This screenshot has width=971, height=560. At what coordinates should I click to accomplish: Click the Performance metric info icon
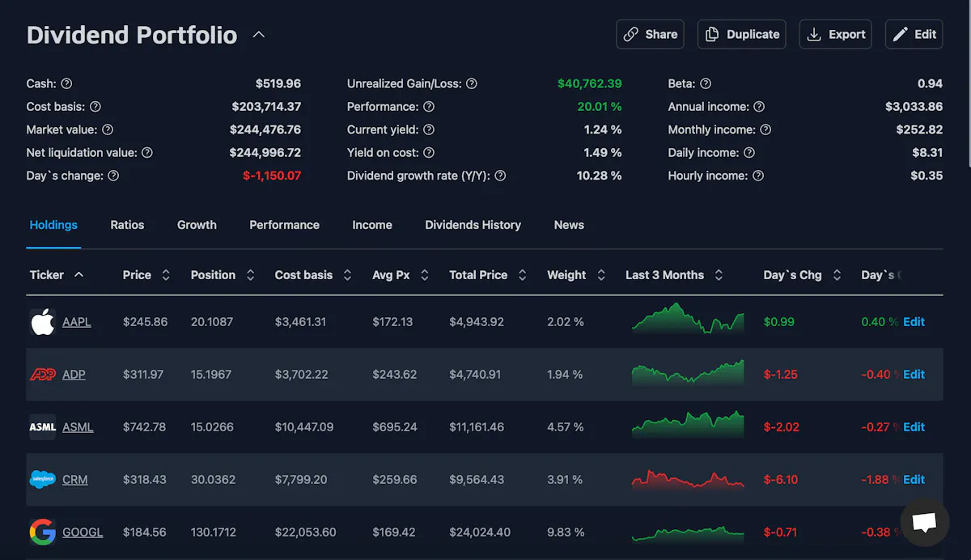coord(429,107)
